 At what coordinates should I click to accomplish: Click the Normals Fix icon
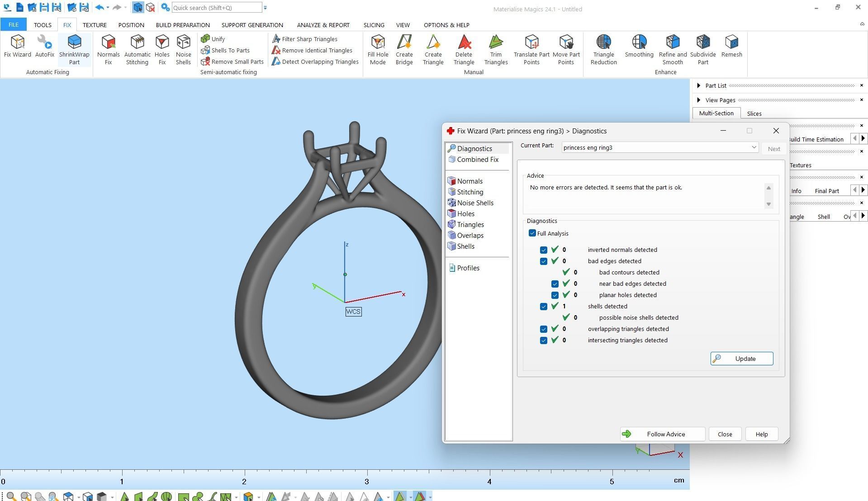(x=108, y=50)
